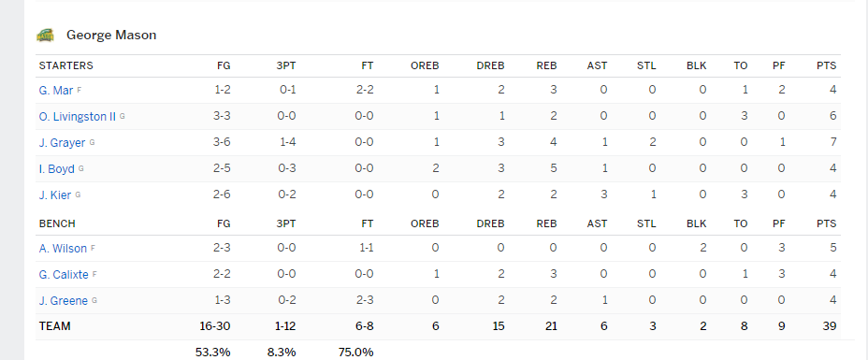
Task: Click the 53.3% field goal percentage
Action: click(x=212, y=353)
